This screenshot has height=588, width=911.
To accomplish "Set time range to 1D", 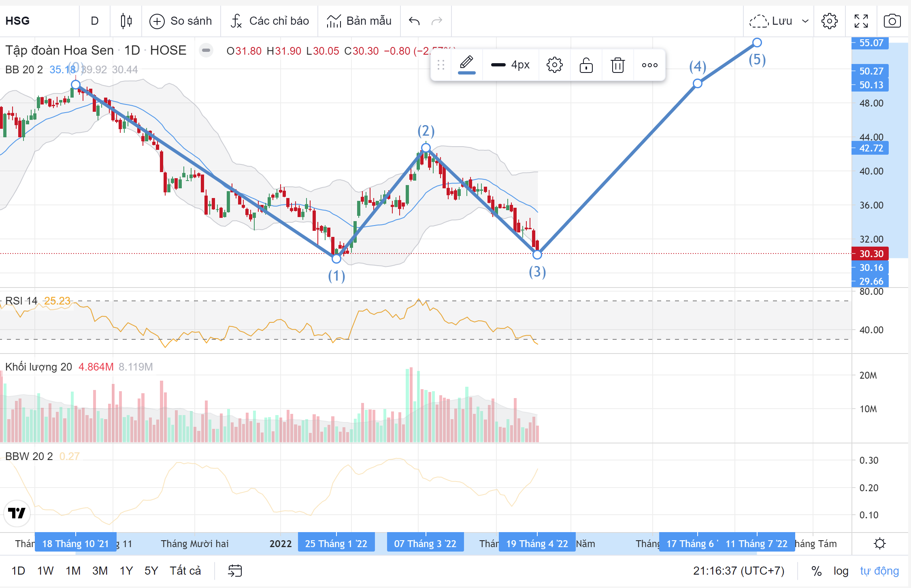I will pyautogui.click(x=18, y=571).
